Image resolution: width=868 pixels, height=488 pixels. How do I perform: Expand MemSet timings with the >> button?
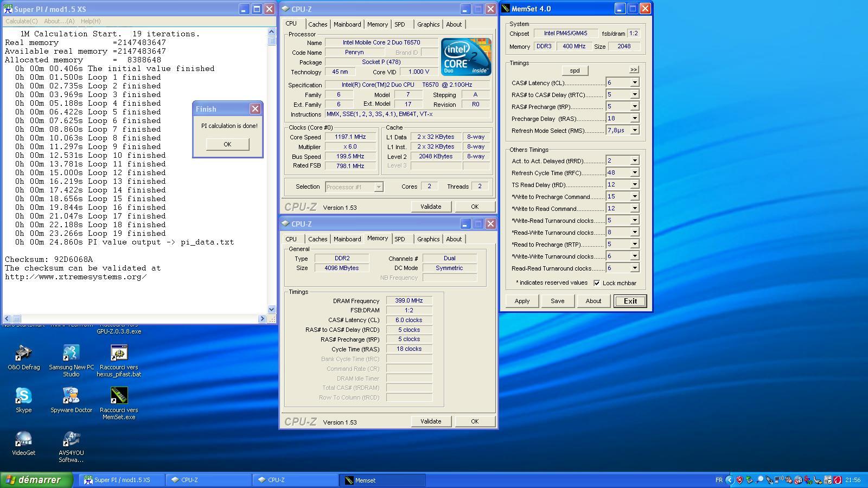tap(634, 69)
